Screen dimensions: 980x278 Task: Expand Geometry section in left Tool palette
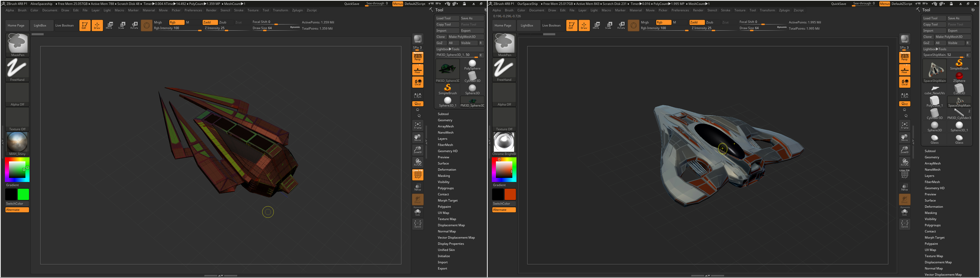445,120
